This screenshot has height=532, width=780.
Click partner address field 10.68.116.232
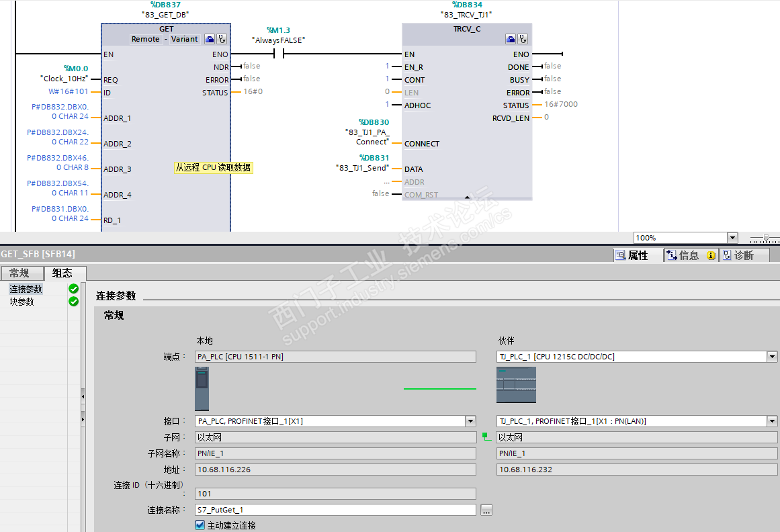[x=637, y=470]
